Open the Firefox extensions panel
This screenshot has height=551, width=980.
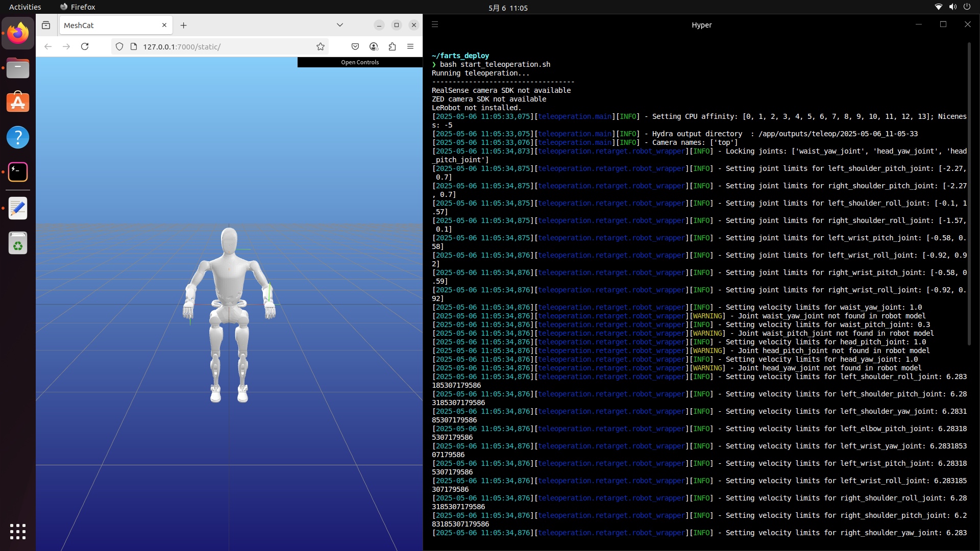click(393, 46)
